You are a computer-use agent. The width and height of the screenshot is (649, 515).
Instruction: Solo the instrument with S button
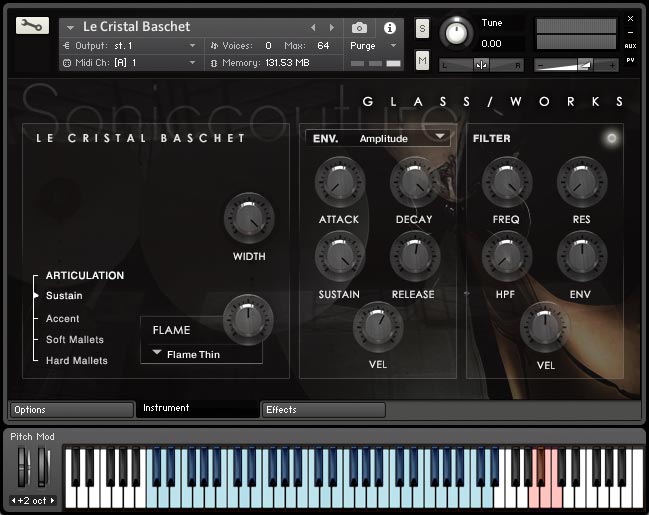422,29
